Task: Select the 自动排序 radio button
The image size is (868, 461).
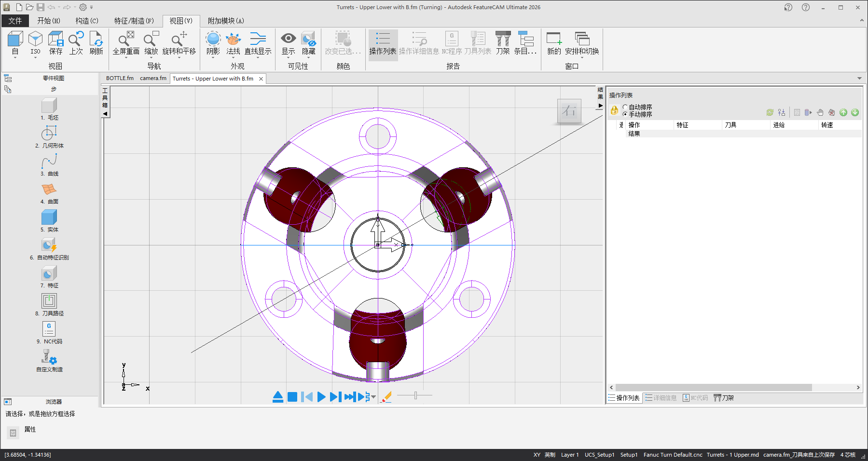Action: click(x=625, y=107)
